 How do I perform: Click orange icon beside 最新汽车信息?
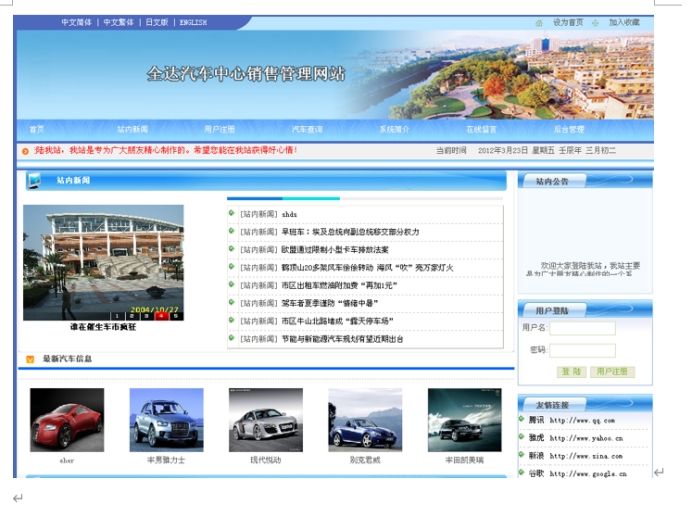(30, 359)
